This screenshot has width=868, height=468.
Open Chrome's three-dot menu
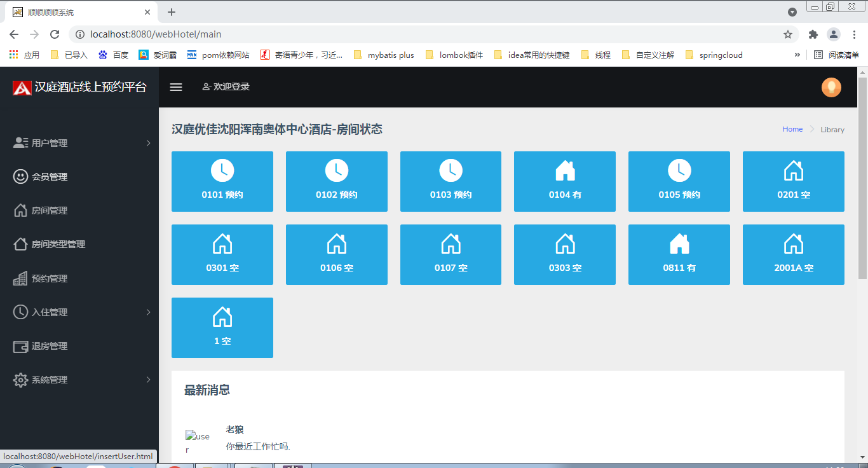853,34
